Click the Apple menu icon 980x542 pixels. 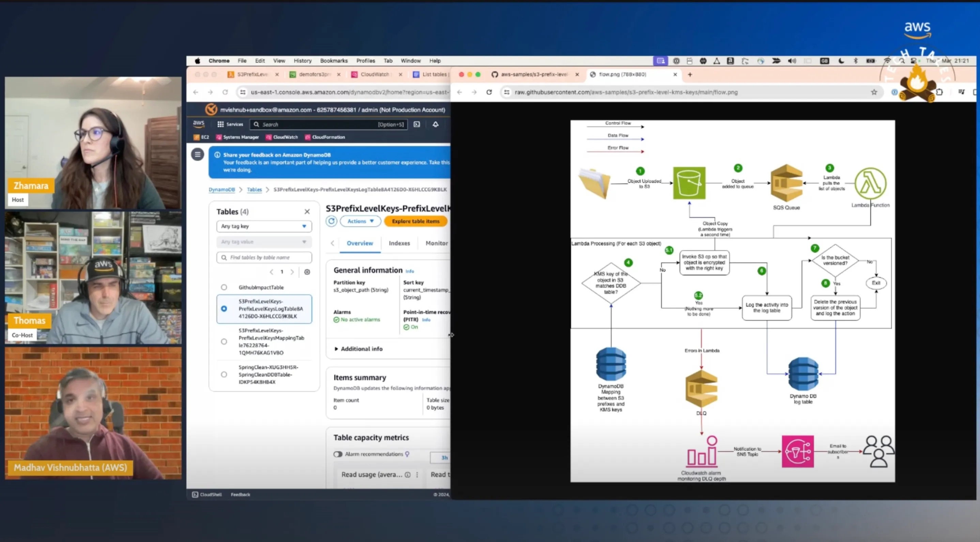(x=197, y=61)
